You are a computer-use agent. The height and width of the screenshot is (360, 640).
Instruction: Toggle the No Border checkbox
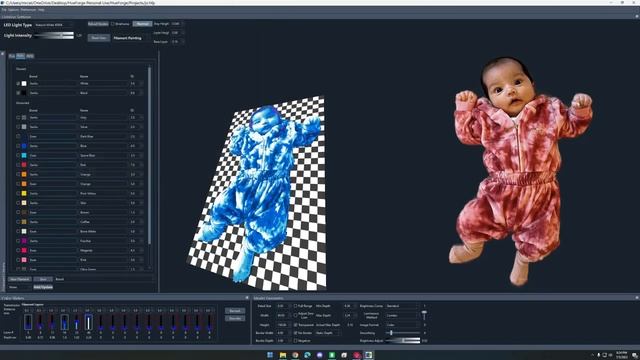(296, 333)
